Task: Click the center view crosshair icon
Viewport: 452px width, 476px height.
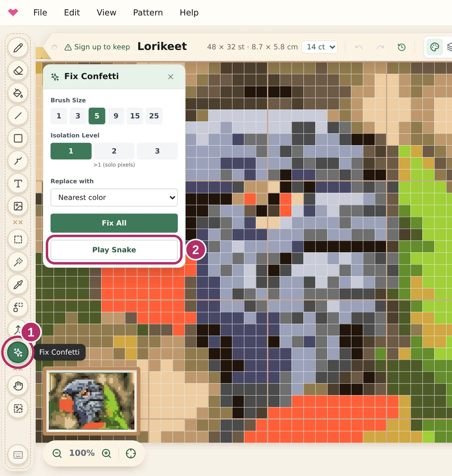Action: pyautogui.click(x=131, y=453)
